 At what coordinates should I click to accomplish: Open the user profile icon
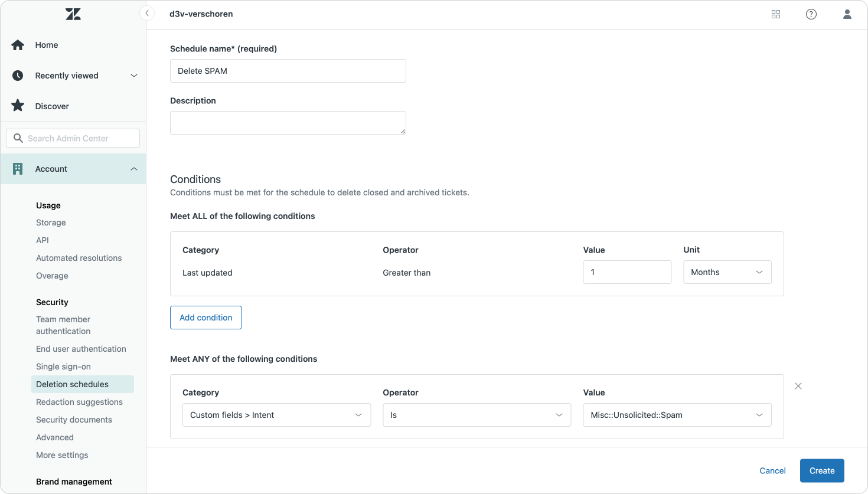pos(847,14)
